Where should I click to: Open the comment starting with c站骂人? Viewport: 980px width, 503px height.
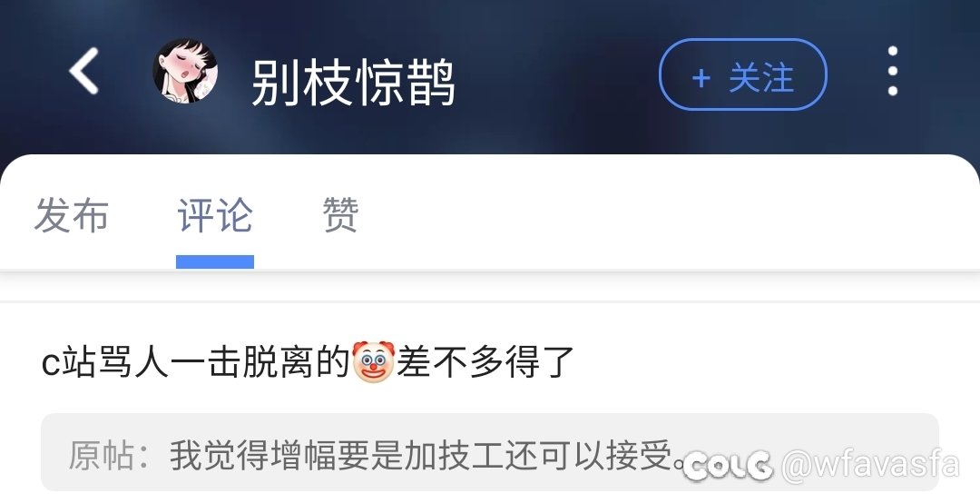307,362
